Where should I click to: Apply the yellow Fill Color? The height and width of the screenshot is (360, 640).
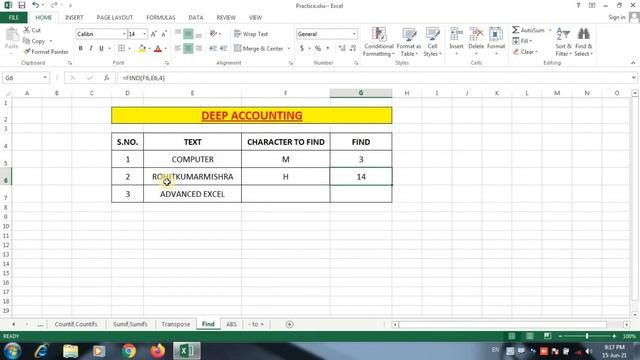click(x=142, y=49)
